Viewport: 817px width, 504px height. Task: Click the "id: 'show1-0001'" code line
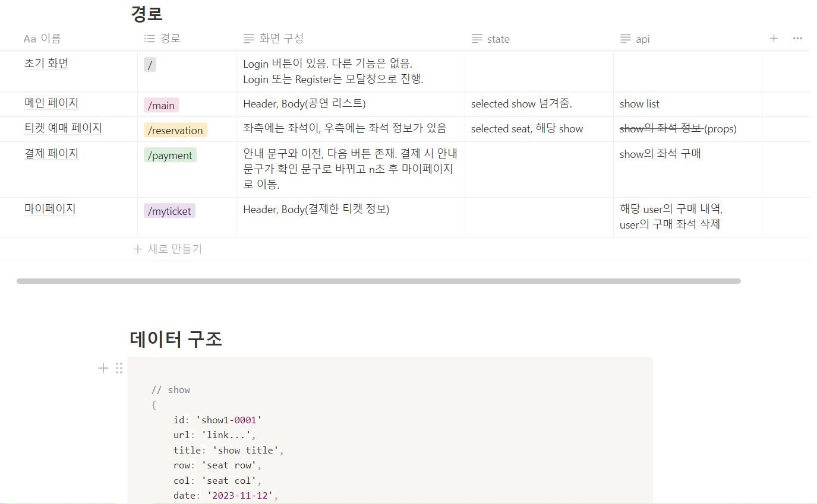click(x=217, y=420)
